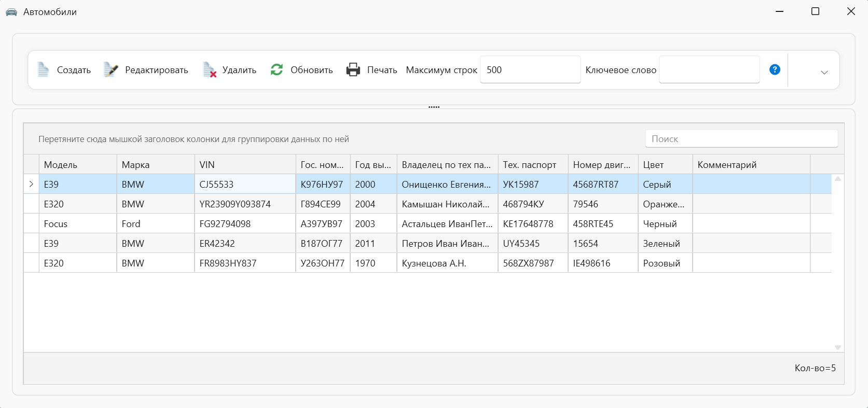The width and height of the screenshot is (868, 408).
Task: Select the plate number А397УВ97
Action: point(323,223)
